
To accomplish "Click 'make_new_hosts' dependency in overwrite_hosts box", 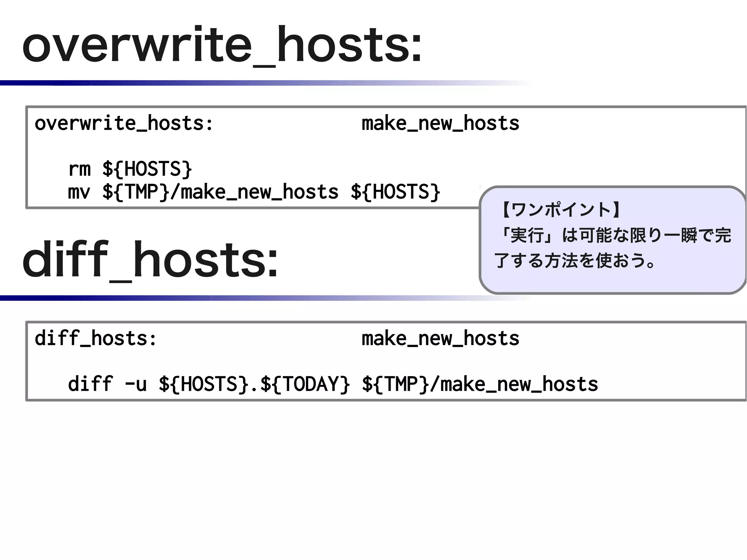I will click(440, 123).
